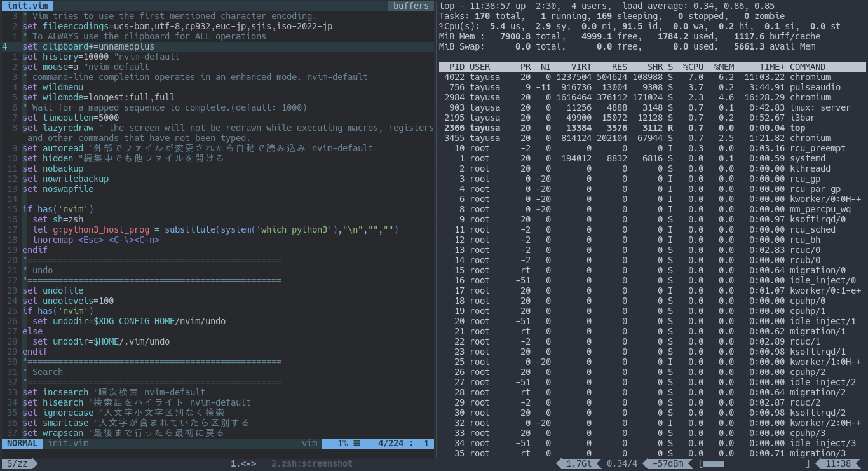Click the MiB Swap summary line in top
The width and height of the screenshot is (868, 471).
627,46
